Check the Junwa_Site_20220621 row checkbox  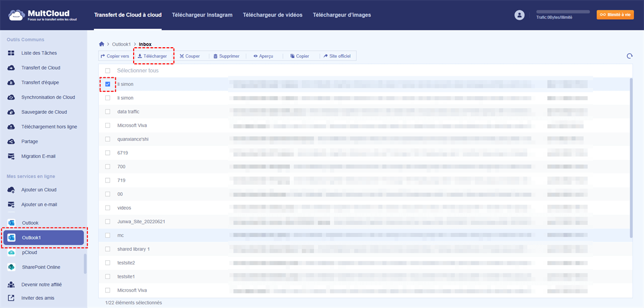tap(108, 222)
